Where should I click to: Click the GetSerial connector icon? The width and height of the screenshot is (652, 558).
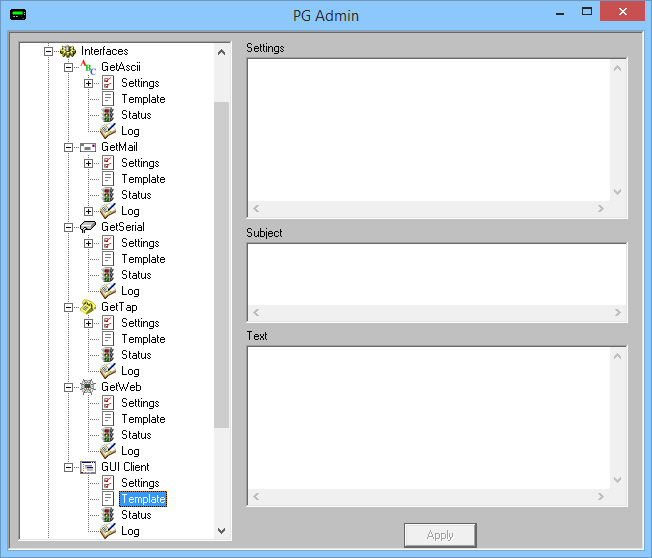point(88,227)
